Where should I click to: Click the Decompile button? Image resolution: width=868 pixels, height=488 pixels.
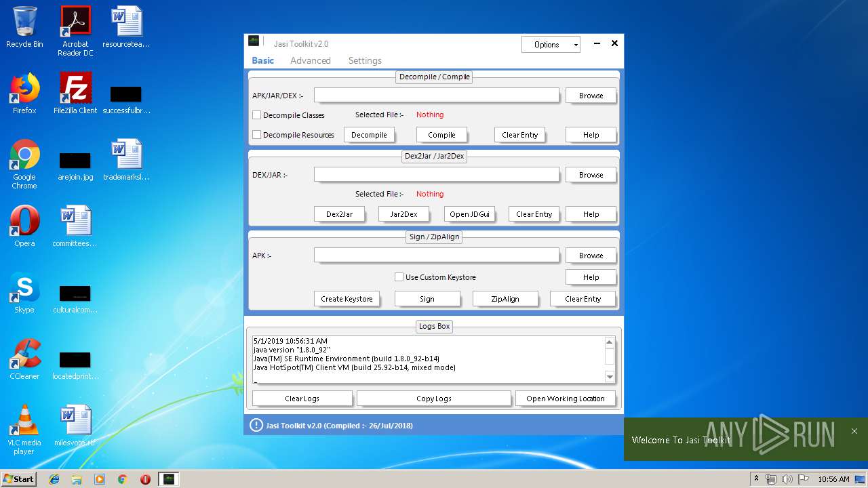pos(370,135)
